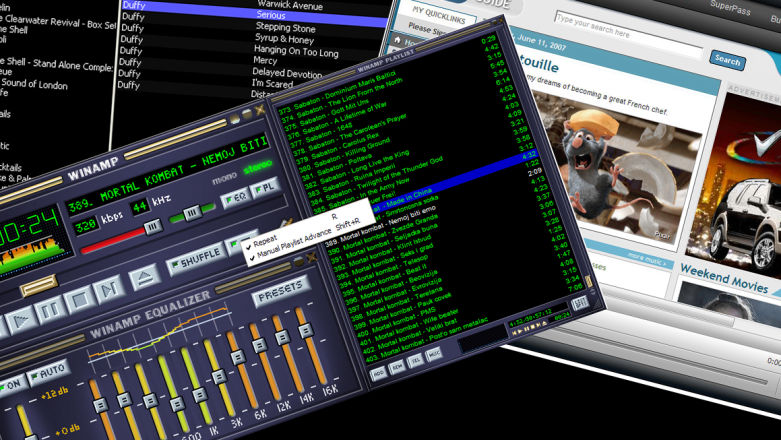Click the blue Search button in browser

pos(727,60)
